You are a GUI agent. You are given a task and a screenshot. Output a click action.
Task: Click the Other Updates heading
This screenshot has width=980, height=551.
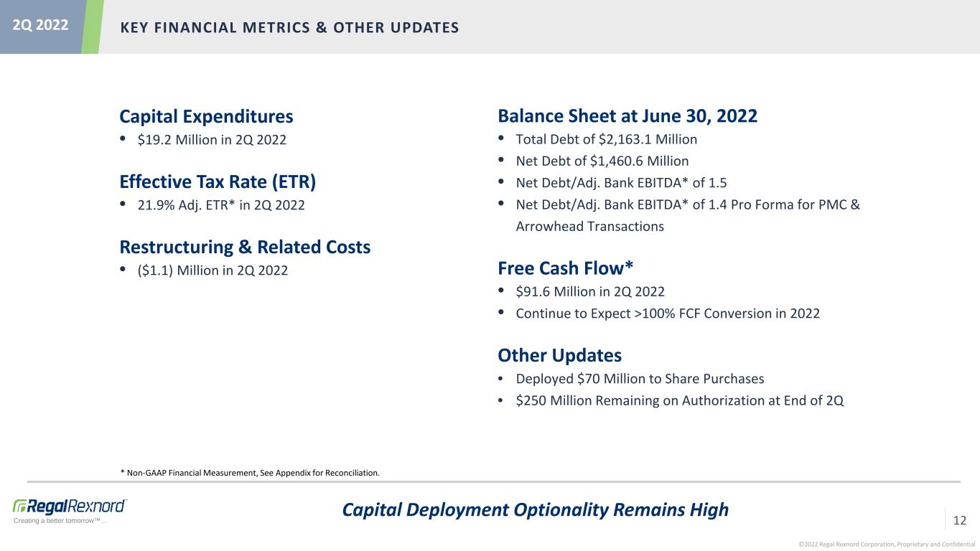point(559,356)
